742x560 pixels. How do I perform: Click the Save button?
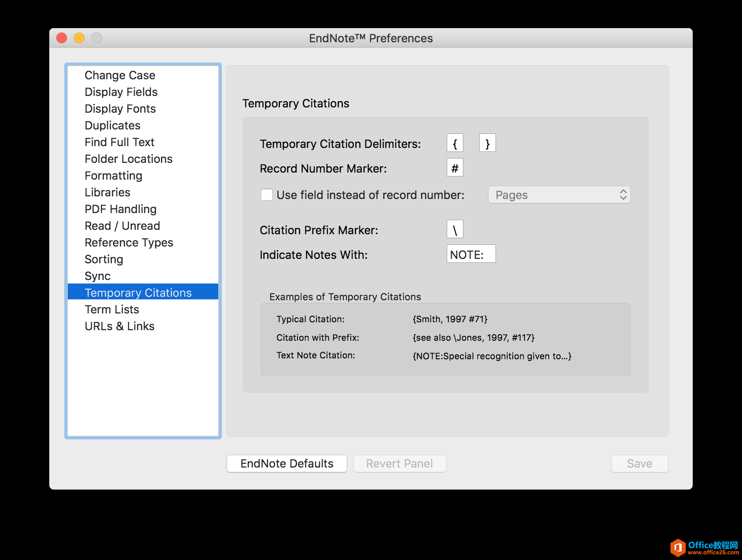coord(639,464)
